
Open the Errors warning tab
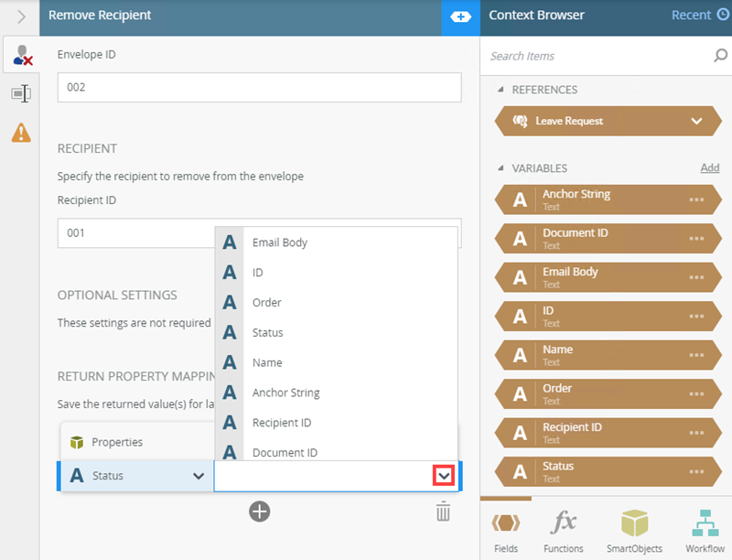click(20, 133)
